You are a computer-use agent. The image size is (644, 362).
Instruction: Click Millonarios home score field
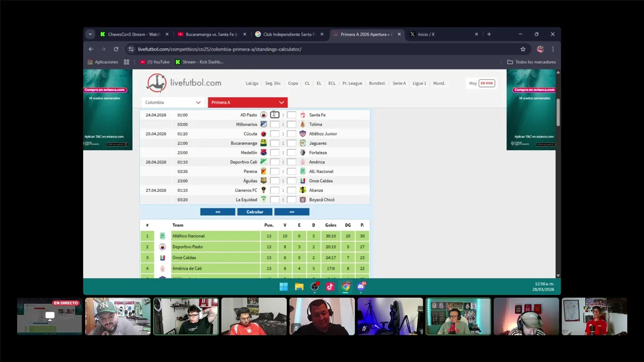(x=275, y=124)
